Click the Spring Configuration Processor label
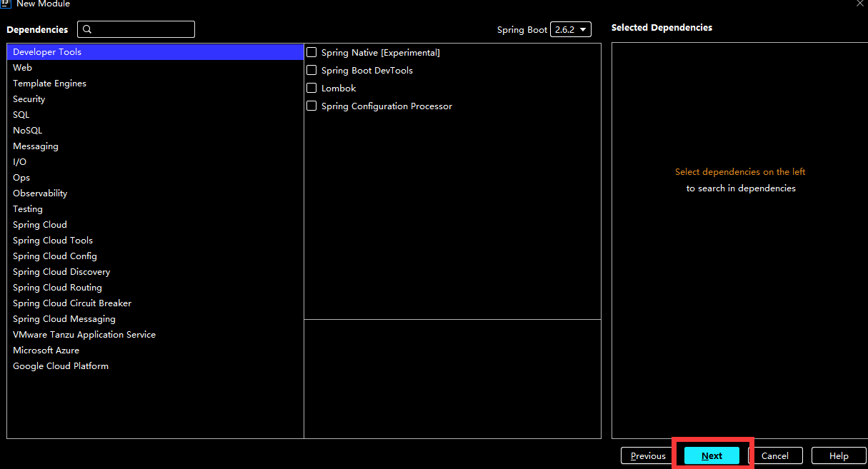Image resolution: width=868 pixels, height=469 pixels. (x=386, y=106)
